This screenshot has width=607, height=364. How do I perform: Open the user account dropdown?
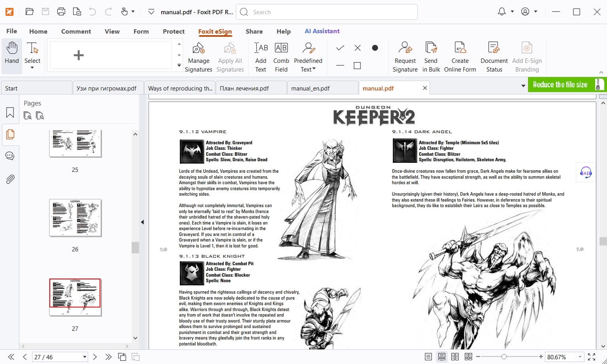(535, 12)
